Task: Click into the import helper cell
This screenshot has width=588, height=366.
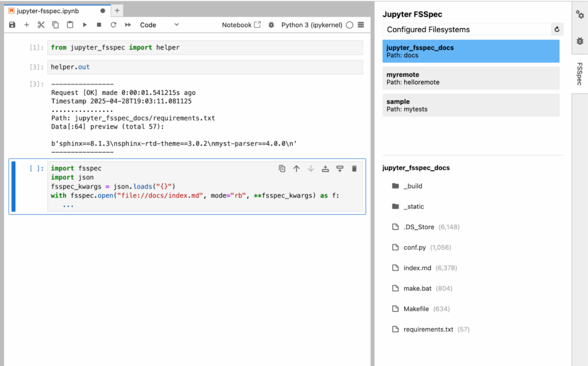Action: (x=205, y=47)
